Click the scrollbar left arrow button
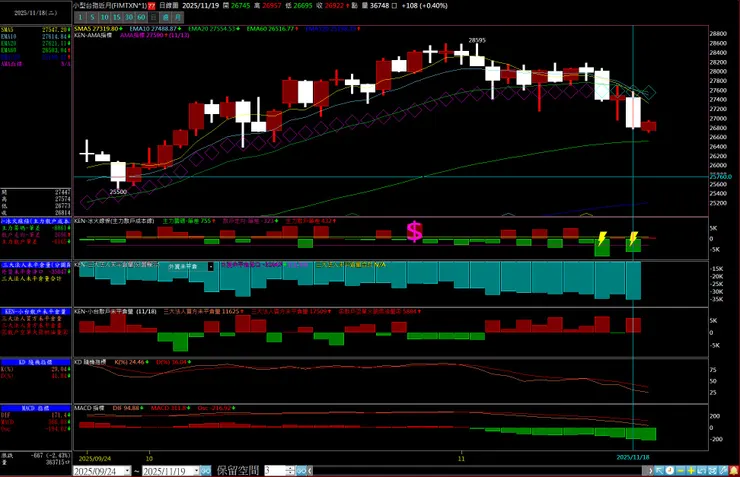740x477 pixels. (310, 470)
